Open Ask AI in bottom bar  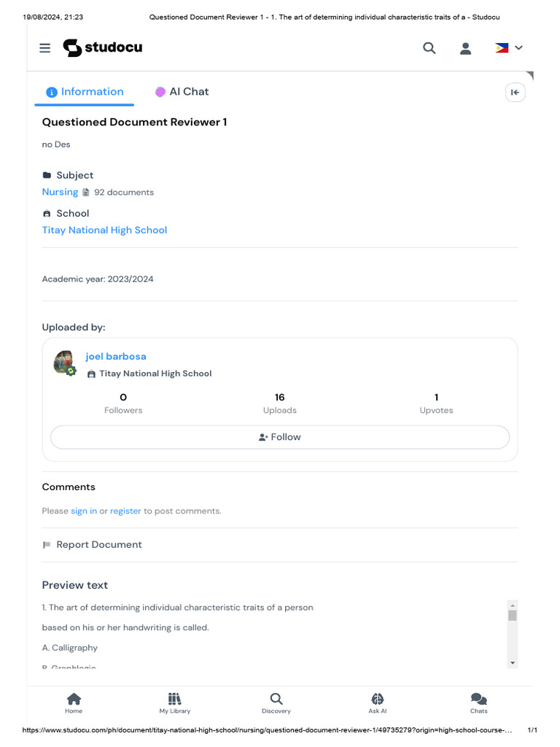(378, 703)
